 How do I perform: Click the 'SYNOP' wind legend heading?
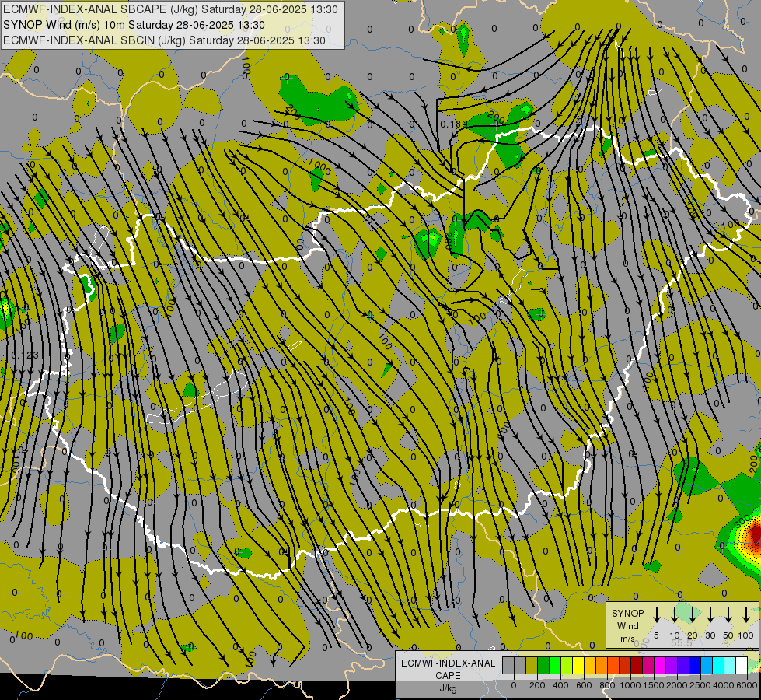(627, 613)
